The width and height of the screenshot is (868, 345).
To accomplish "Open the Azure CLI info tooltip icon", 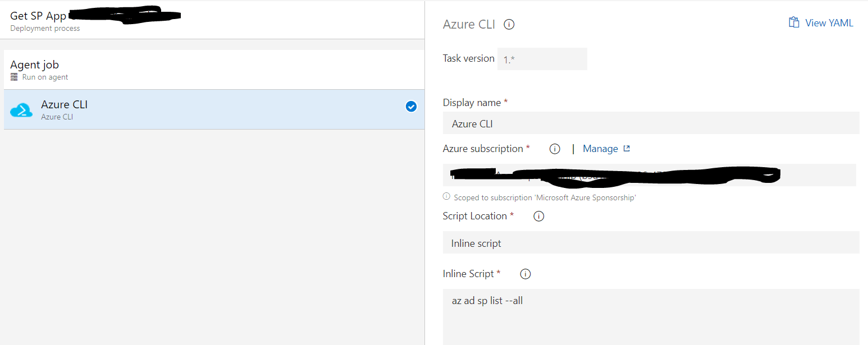I will (x=509, y=24).
